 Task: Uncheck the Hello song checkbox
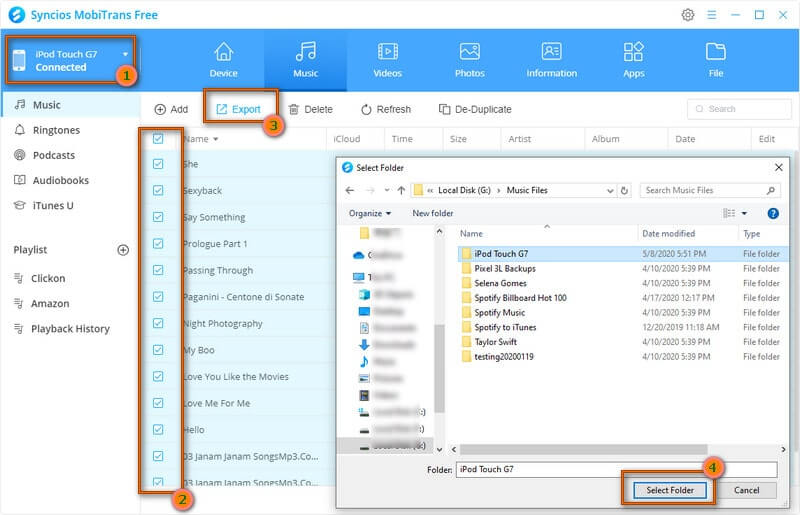click(158, 429)
